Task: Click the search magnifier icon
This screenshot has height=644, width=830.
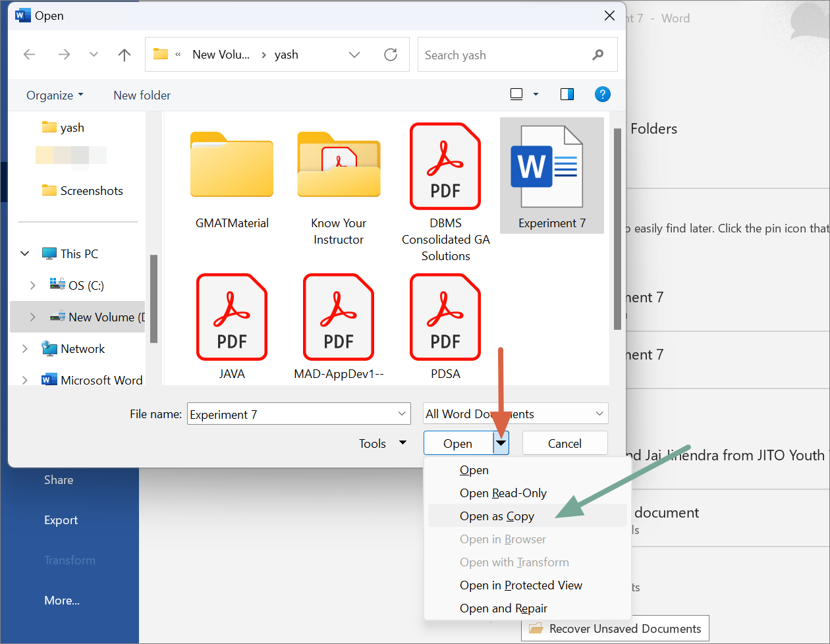Action: tap(598, 55)
